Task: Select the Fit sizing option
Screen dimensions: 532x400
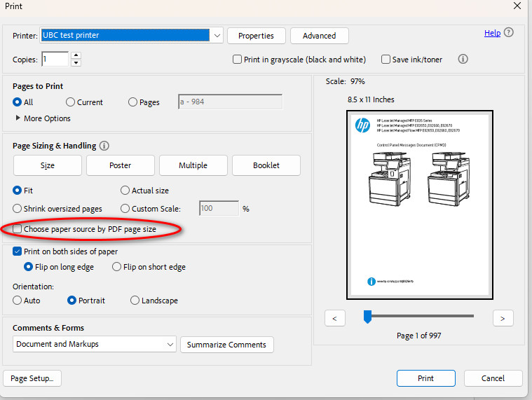Action: click(x=17, y=190)
